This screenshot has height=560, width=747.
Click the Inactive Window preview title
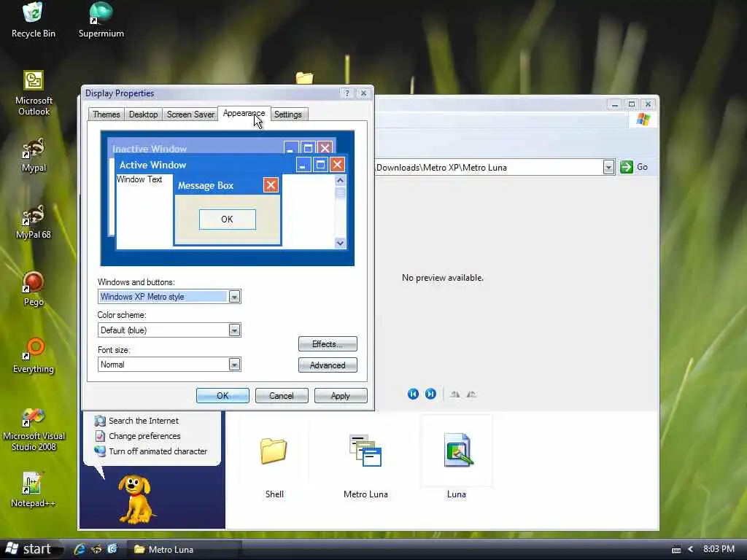(x=149, y=149)
